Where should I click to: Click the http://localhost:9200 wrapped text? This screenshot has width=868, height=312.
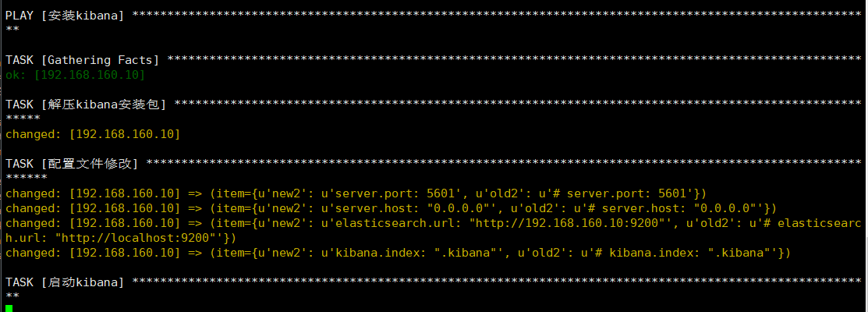[x=122, y=239]
